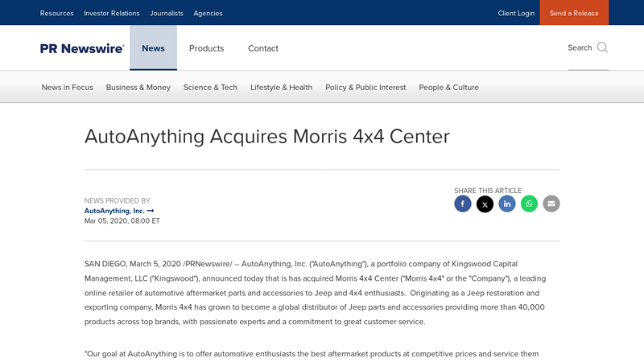This screenshot has height=362, width=644.
Task: Click the search magnifier icon
Action: pos(602,47)
